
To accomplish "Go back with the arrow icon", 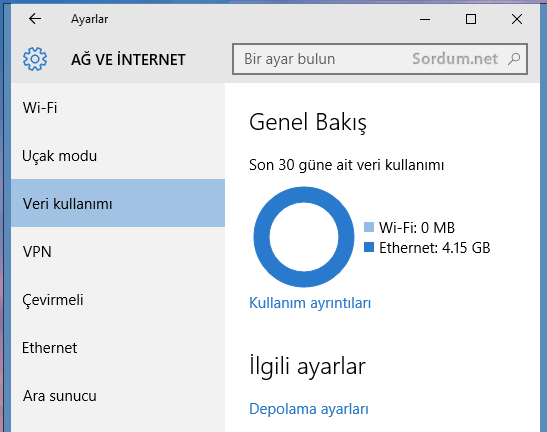I will 35,19.
